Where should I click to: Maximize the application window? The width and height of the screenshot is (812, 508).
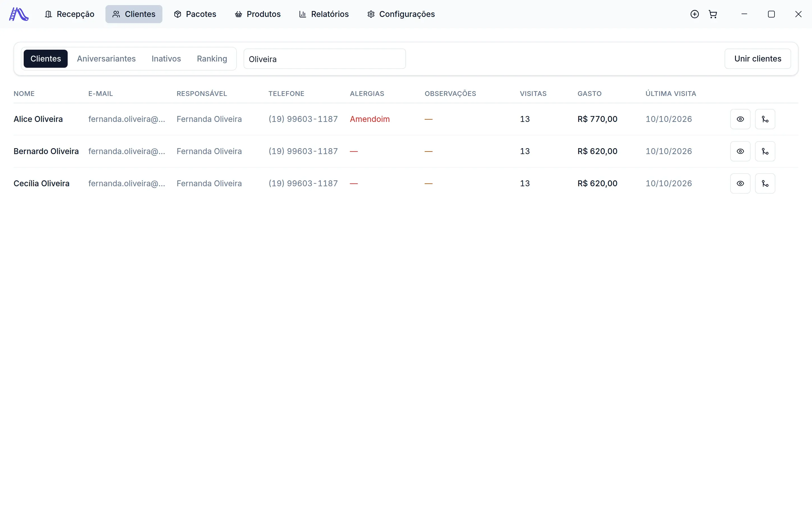coord(771,14)
